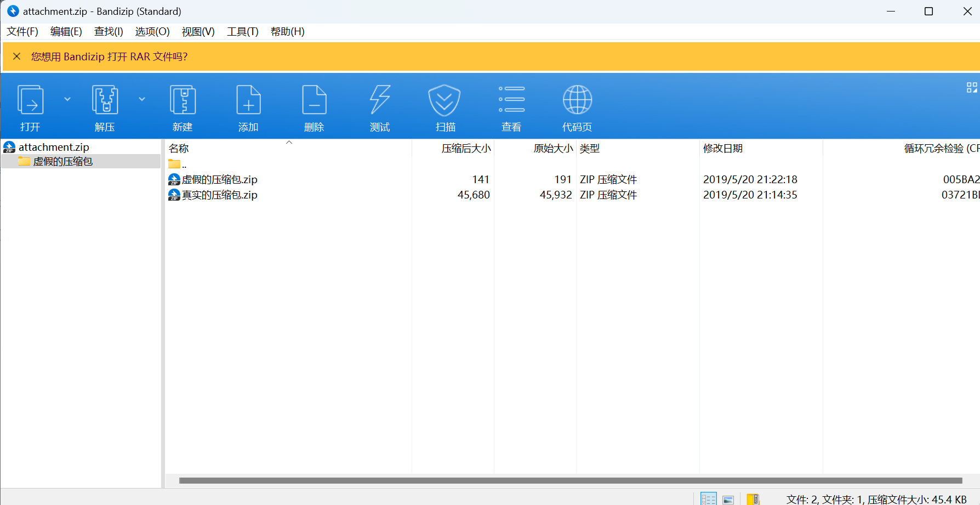
Task: Click the original size value 191
Action: coord(563,179)
